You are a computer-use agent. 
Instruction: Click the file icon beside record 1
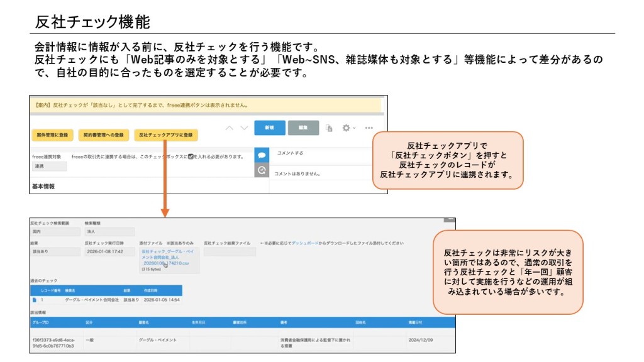(35, 300)
